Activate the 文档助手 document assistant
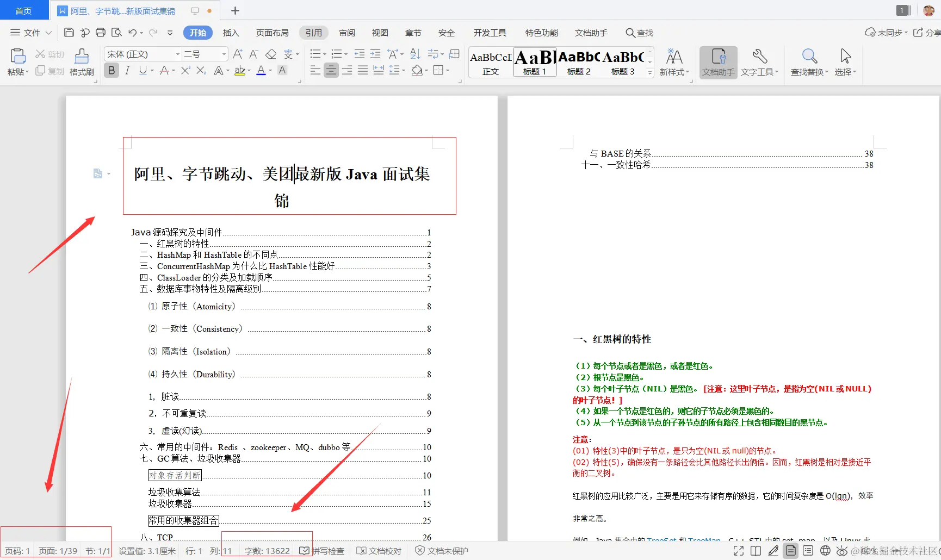This screenshot has width=941, height=560. tap(718, 61)
